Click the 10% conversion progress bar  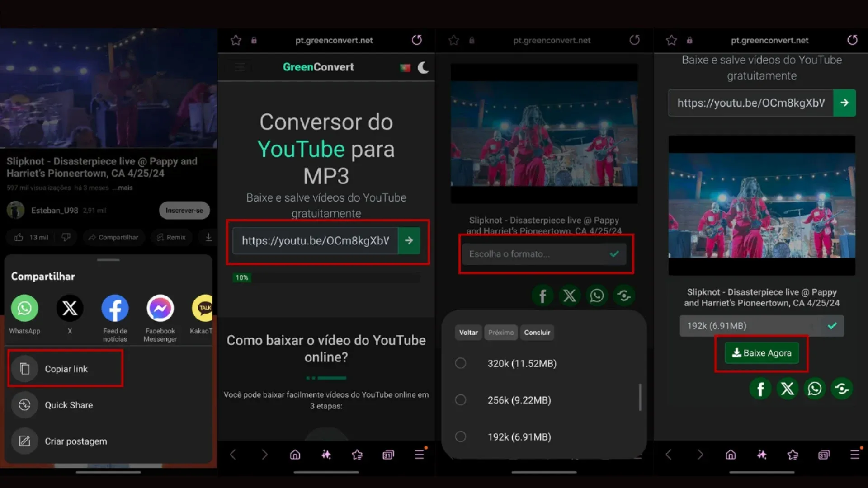[x=242, y=277]
